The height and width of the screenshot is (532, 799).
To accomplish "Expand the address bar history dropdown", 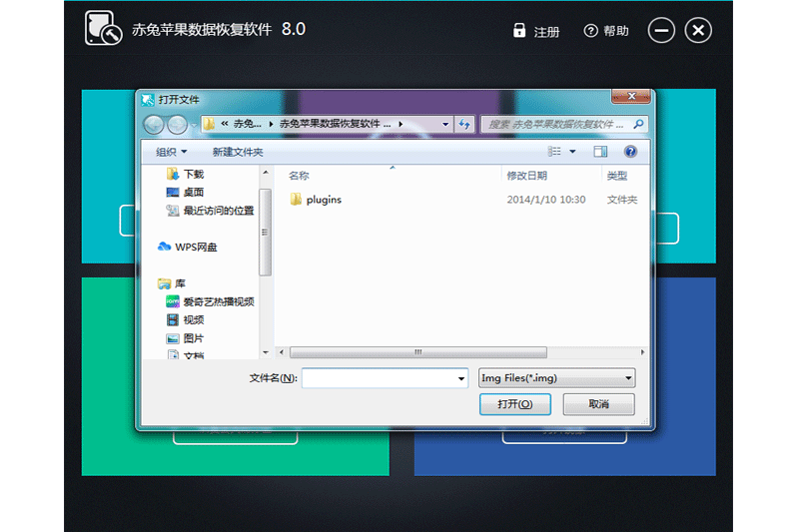I will (445, 124).
